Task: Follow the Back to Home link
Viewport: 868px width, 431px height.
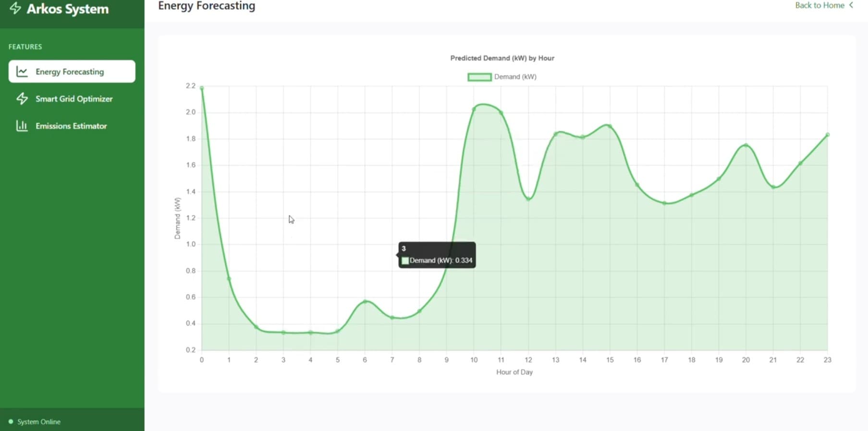Action: point(819,5)
